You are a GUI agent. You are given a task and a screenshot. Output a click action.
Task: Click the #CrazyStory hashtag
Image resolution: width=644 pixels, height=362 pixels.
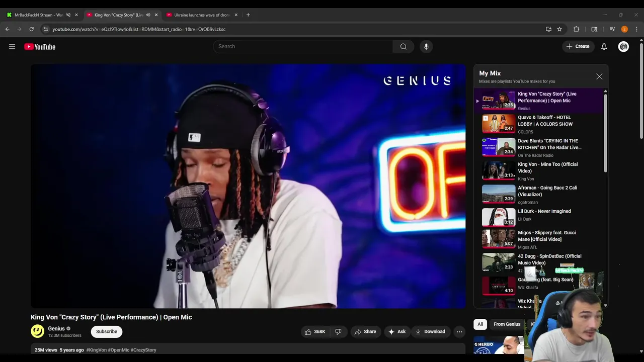(x=143, y=350)
